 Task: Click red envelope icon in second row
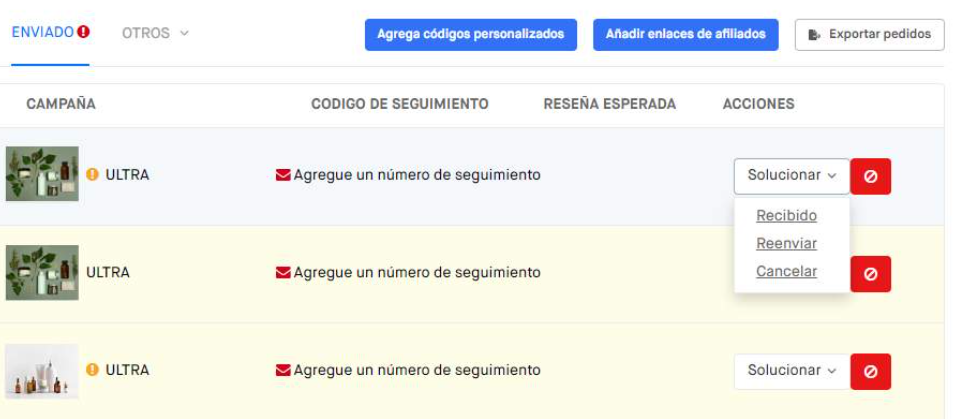[x=283, y=272]
